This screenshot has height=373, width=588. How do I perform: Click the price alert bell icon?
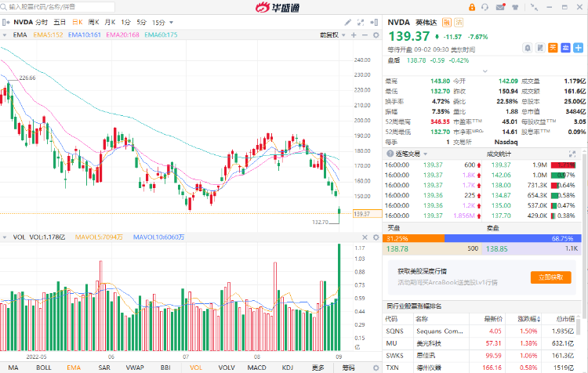[528, 48]
